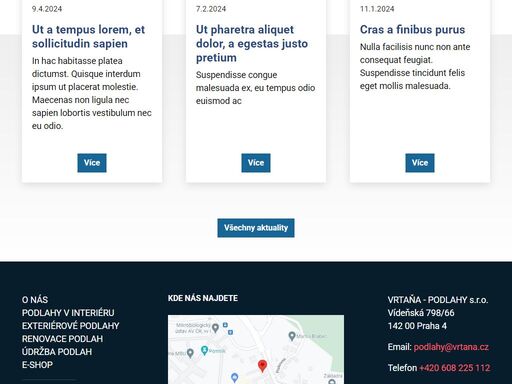Click VRTAŇA - PODLAHY s.r.o. company name
The height and width of the screenshot is (384, 512).
pos(438,300)
